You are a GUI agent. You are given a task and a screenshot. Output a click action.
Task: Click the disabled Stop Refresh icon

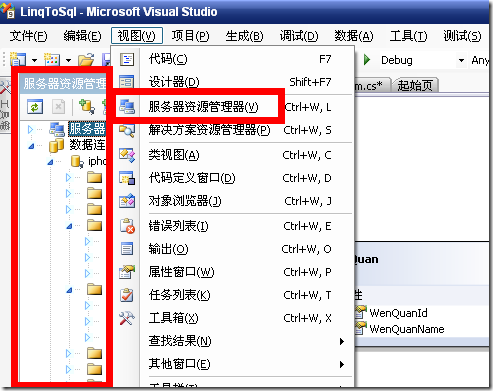(58, 107)
